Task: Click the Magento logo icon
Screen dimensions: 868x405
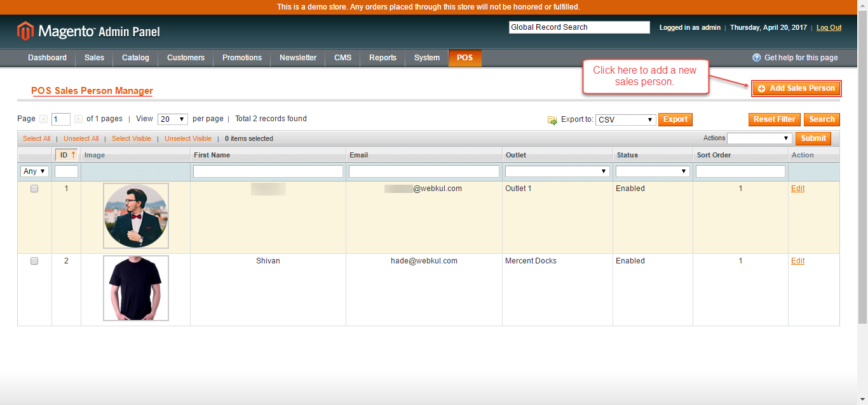Action: tap(25, 31)
